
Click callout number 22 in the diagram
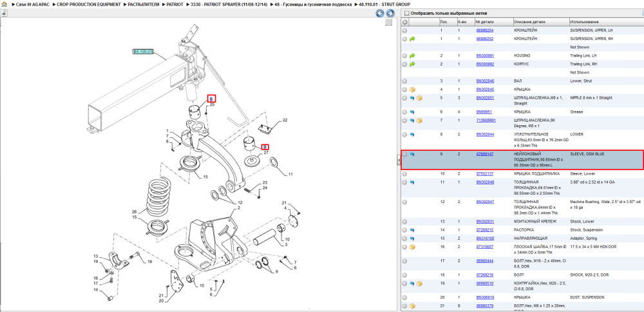(285, 121)
